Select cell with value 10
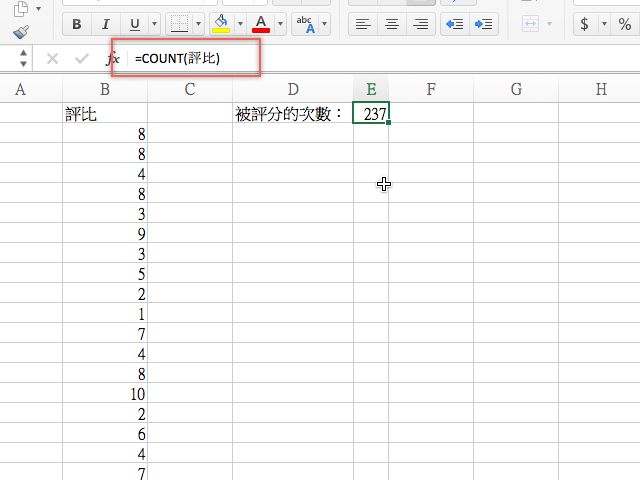The image size is (640, 480). pos(105,393)
